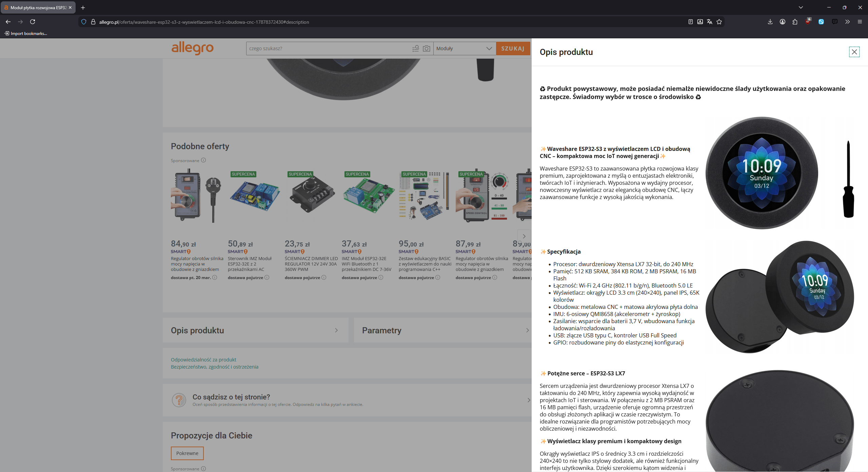The height and width of the screenshot is (472, 868).
Task: Click the camera image search icon
Action: [427, 48]
